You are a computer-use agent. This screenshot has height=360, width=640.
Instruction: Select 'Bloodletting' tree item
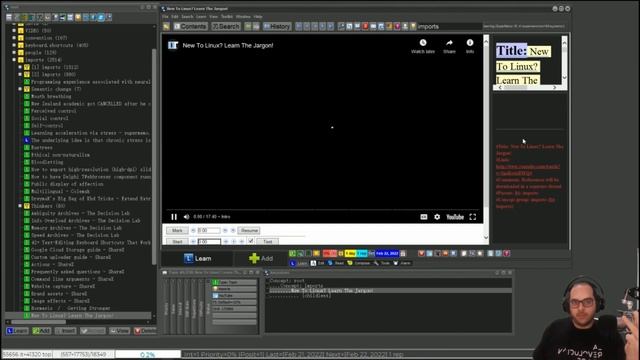click(x=47, y=162)
